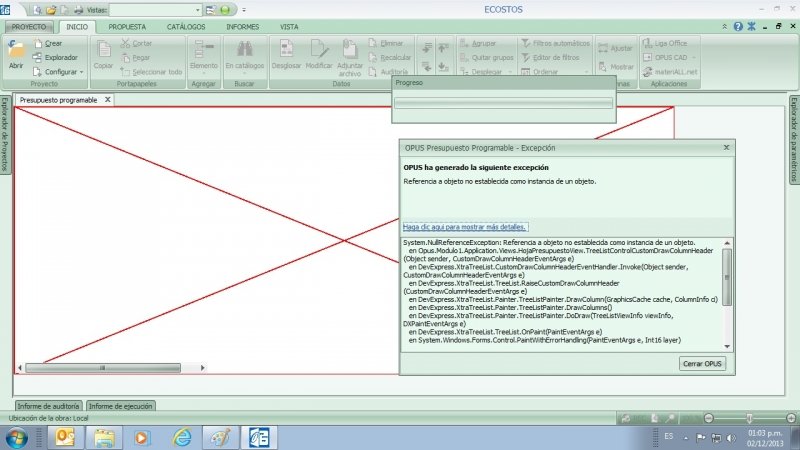Click the zoom slider in status bar
This screenshot has height=450, width=800.
749,418
